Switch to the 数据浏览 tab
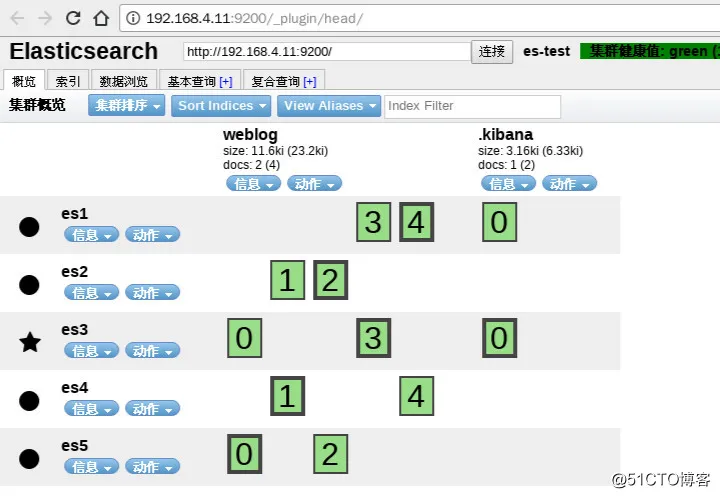This screenshot has height=498, width=720. tap(124, 81)
